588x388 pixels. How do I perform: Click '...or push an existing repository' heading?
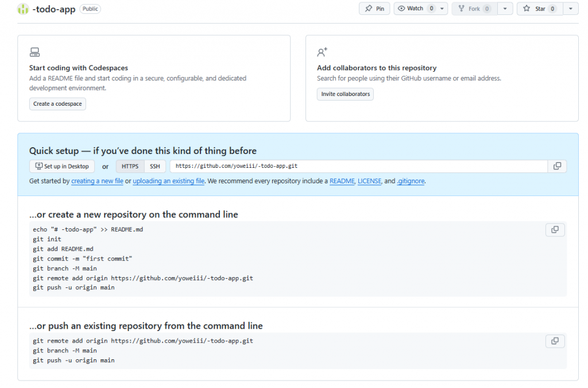tap(146, 326)
